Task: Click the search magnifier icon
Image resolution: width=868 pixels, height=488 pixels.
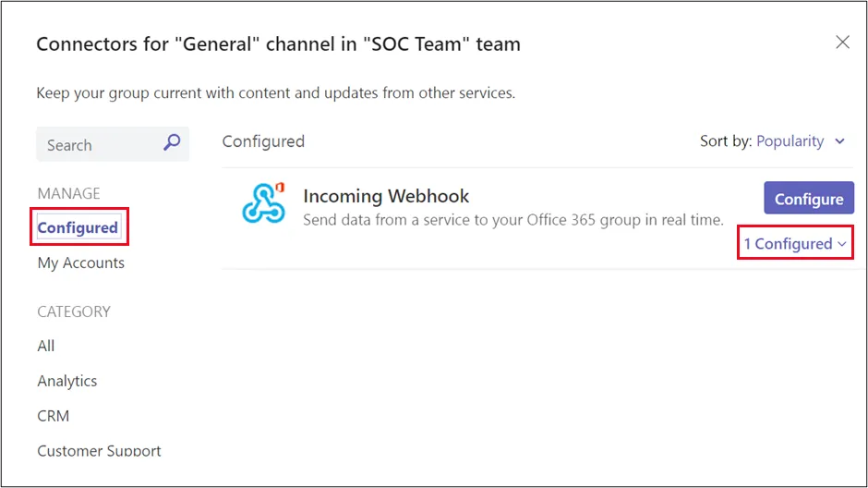Action: pos(172,143)
